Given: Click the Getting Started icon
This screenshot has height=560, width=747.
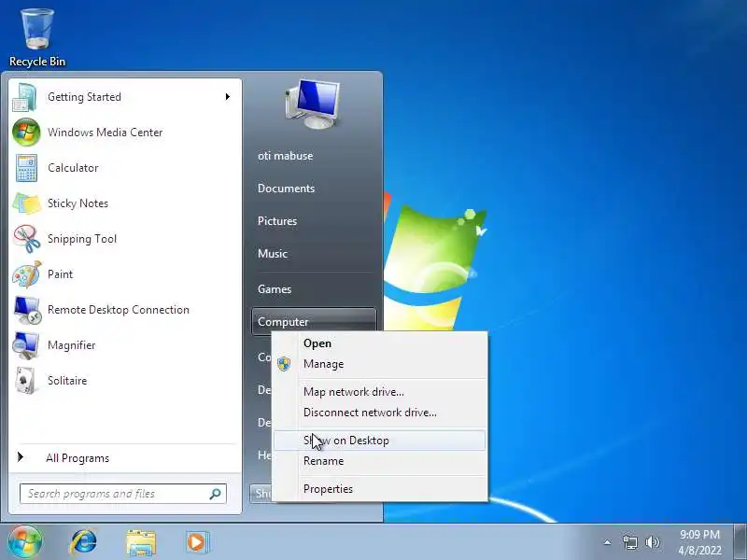Looking at the screenshot, I should tap(25, 97).
